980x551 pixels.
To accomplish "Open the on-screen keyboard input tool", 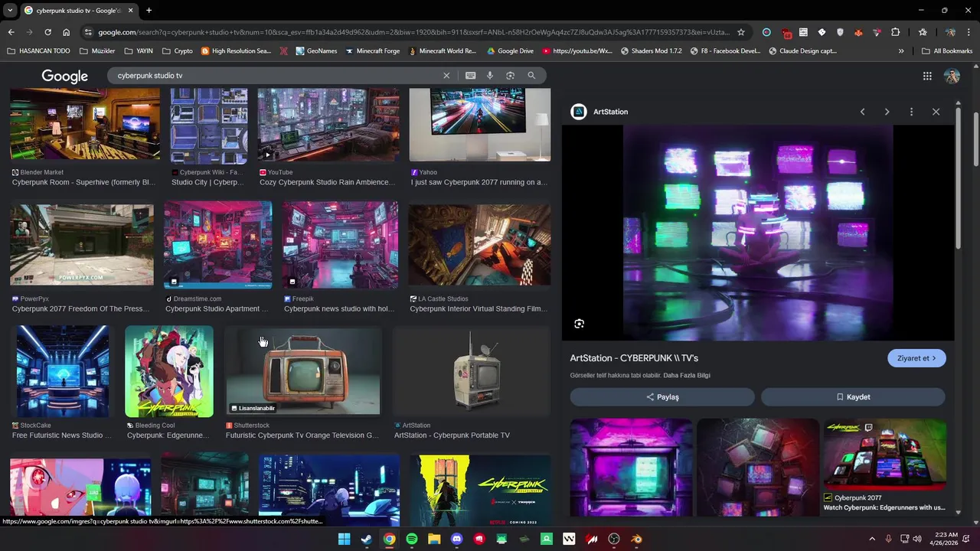I will click(x=470, y=76).
